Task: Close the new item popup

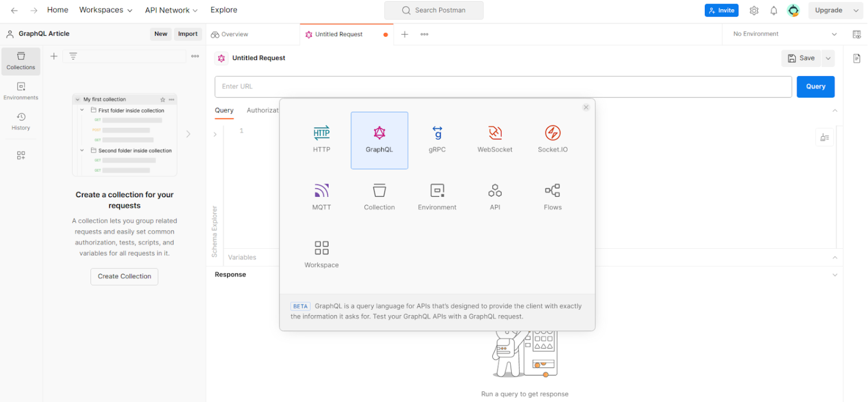Action: (x=586, y=107)
